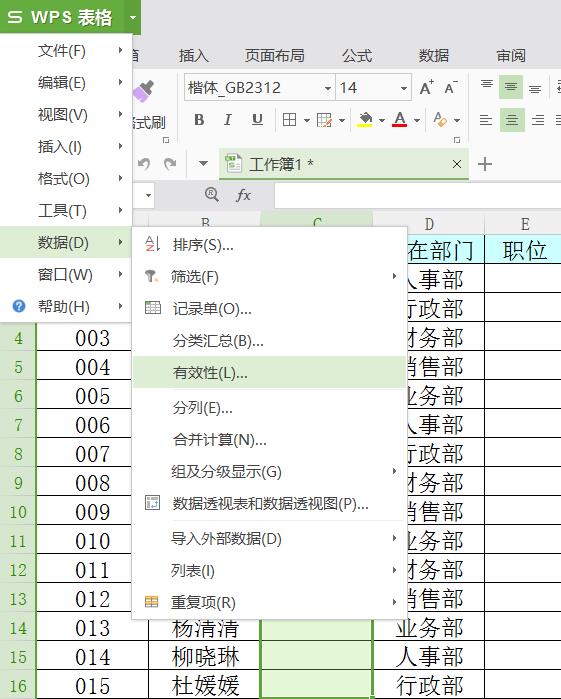Toggle middle vertical alignment
This screenshot has width=561, height=699.
coord(511,87)
